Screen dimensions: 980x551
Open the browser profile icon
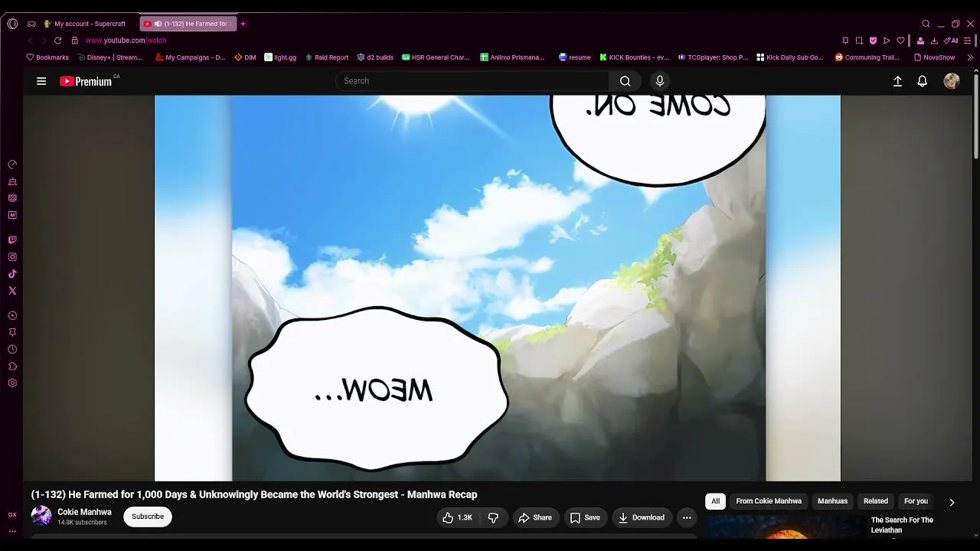(x=920, y=41)
